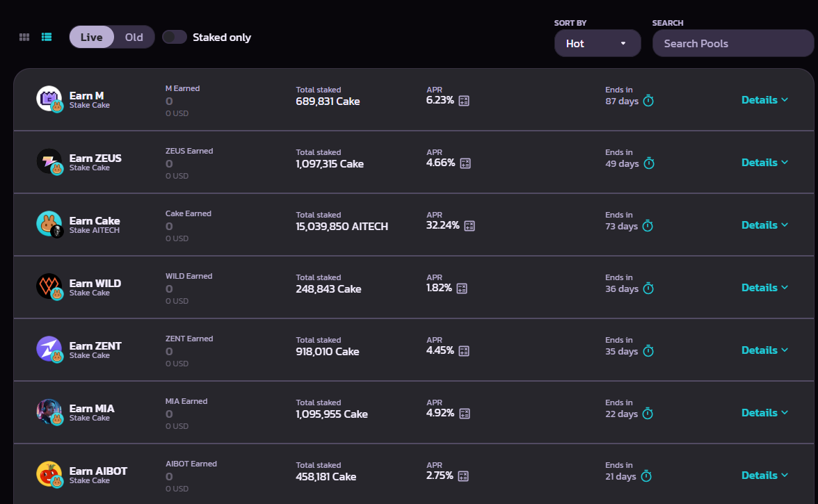The image size is (818, 504).
Task: Toggle the Staked only switch
Action: (x=174, y=37)
